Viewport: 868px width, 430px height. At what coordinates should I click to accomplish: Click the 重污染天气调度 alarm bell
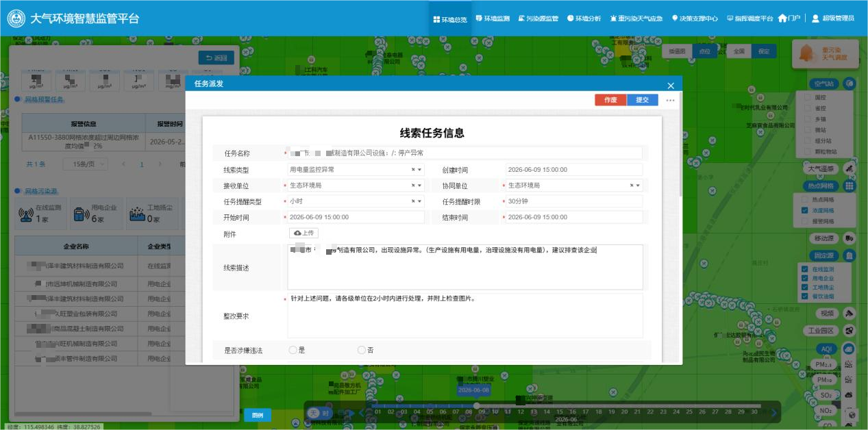pos(807,53)
